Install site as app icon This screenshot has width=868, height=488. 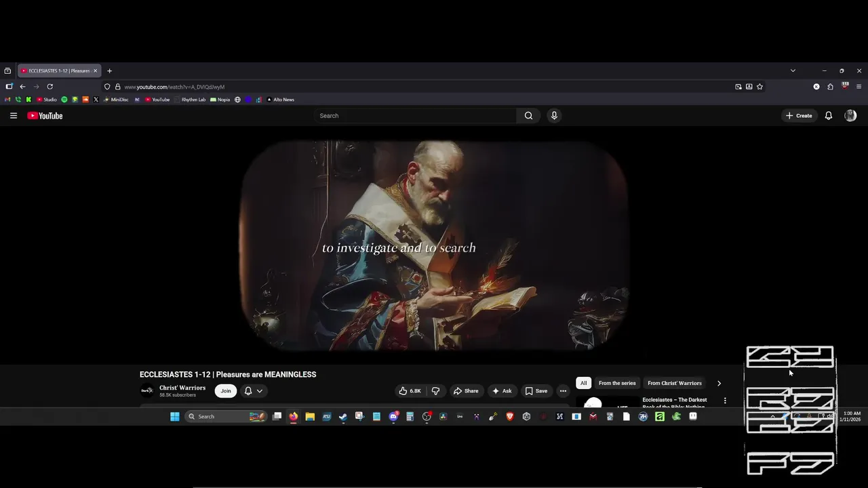pos(749,87)
